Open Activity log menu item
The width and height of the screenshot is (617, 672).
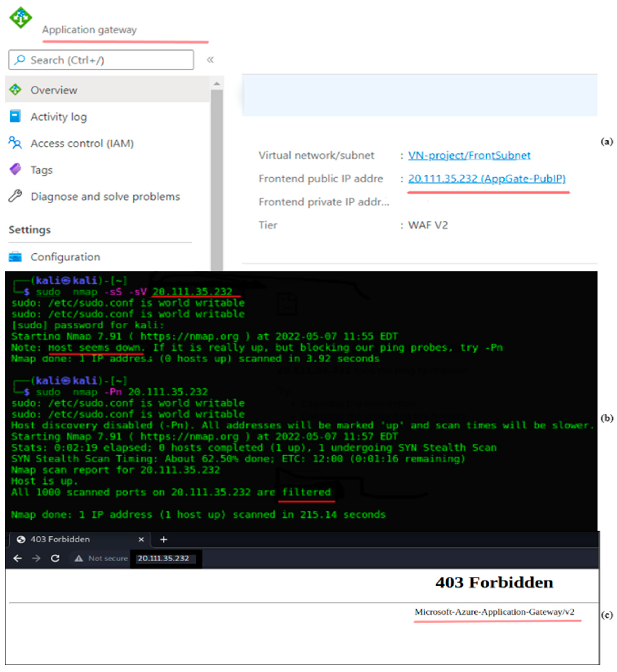pyautogui.click(x=59, y=117)
